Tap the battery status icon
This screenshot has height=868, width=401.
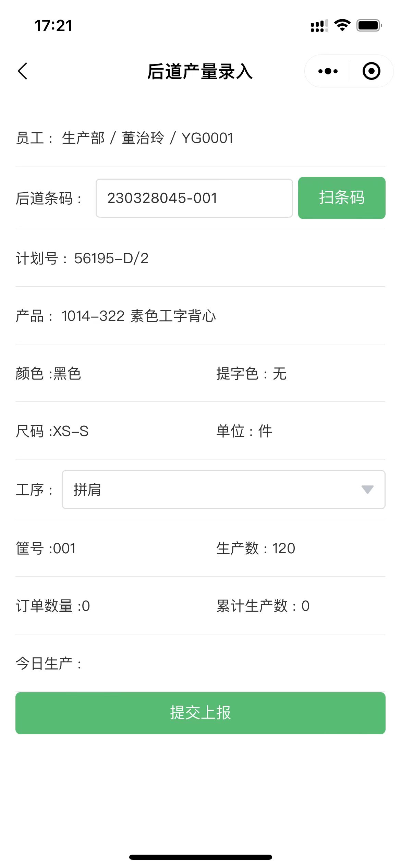point(369,25)
